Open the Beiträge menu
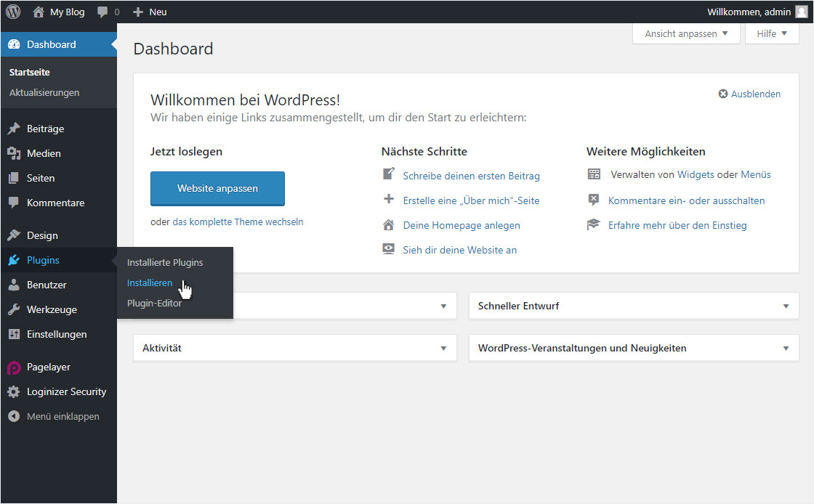The width and height of the screenshot is (814, 504). (46, 129)
